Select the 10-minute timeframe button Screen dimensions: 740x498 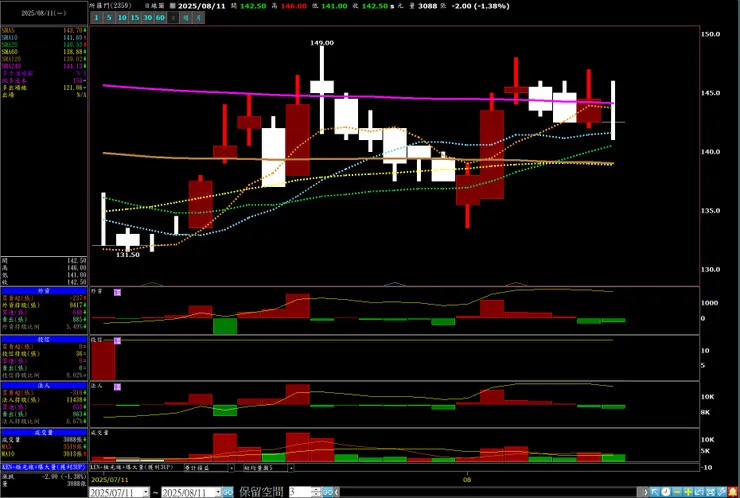122,17
